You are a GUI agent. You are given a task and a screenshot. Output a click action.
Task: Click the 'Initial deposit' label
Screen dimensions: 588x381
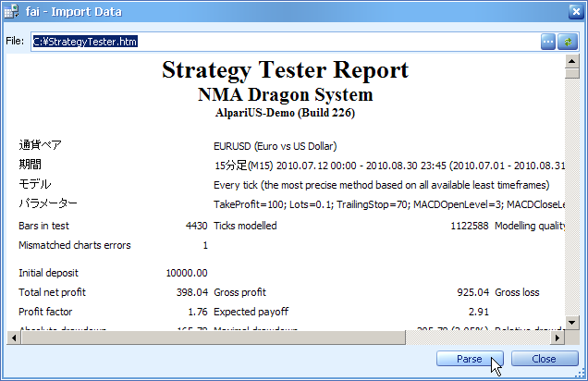point(48,273)
